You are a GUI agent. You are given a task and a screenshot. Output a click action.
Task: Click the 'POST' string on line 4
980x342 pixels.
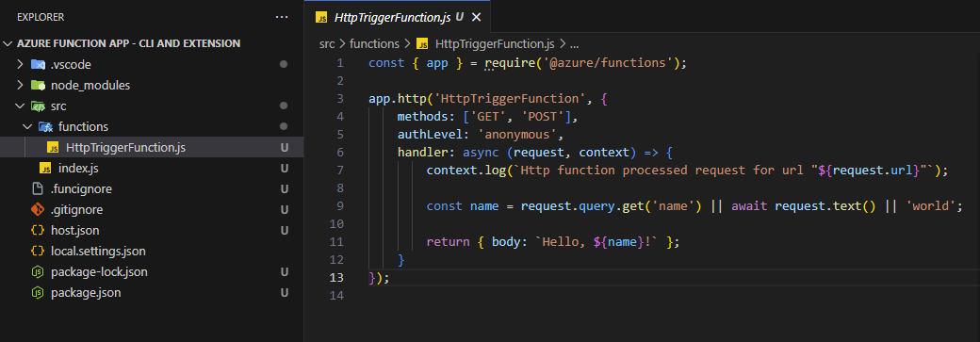click(543, 116)
